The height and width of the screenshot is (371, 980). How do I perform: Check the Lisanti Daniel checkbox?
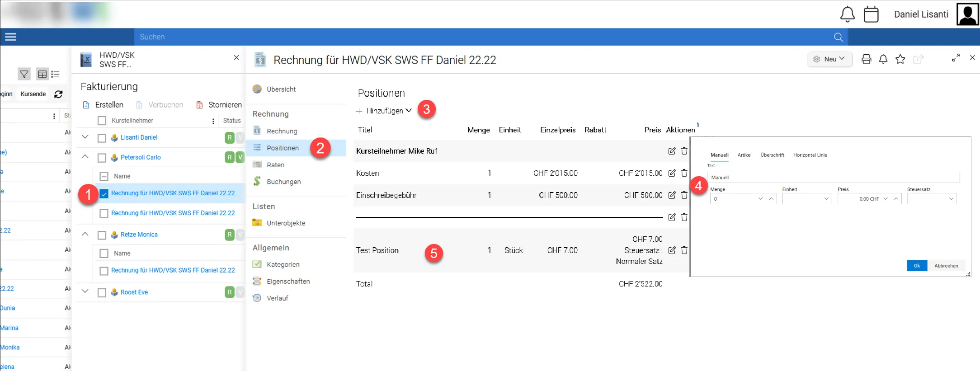(x=102, y=138)
